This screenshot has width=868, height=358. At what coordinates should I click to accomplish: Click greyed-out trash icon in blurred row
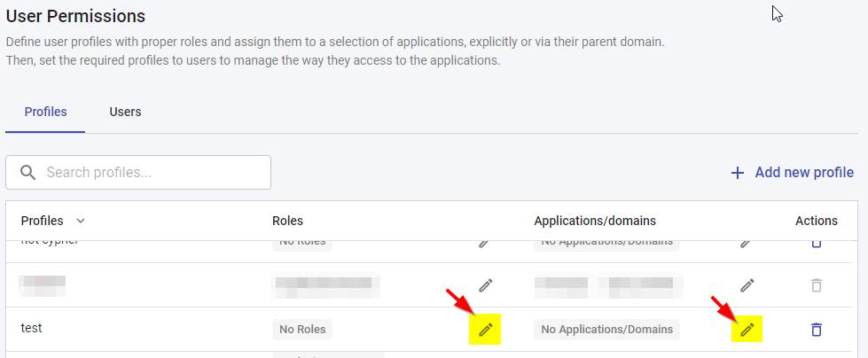click(817, 285)
